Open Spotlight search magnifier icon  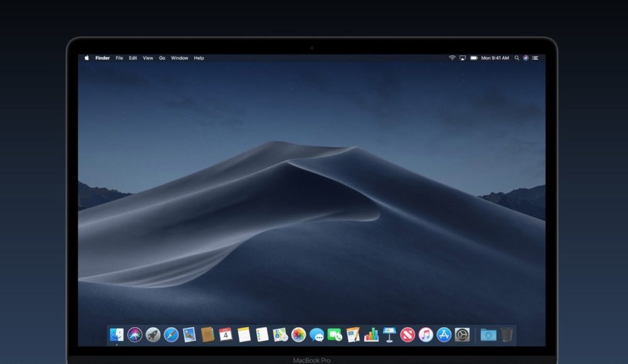[517, 58]
